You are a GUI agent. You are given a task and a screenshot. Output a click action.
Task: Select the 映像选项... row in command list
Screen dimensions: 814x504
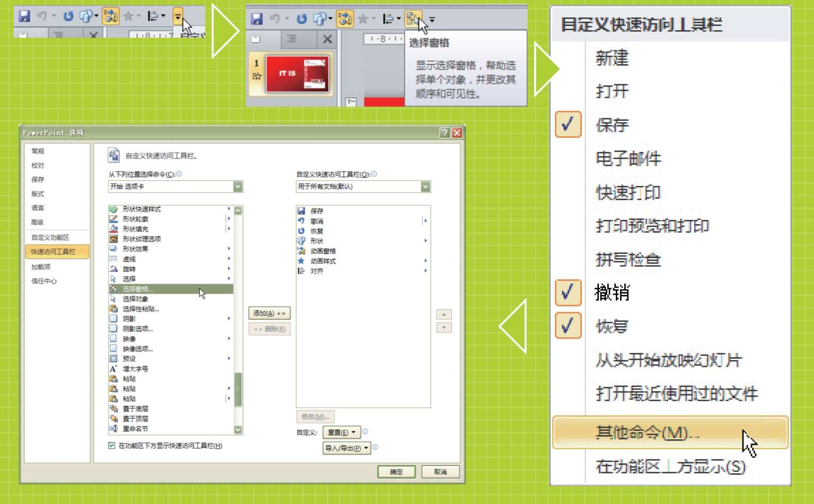point(171,349)
